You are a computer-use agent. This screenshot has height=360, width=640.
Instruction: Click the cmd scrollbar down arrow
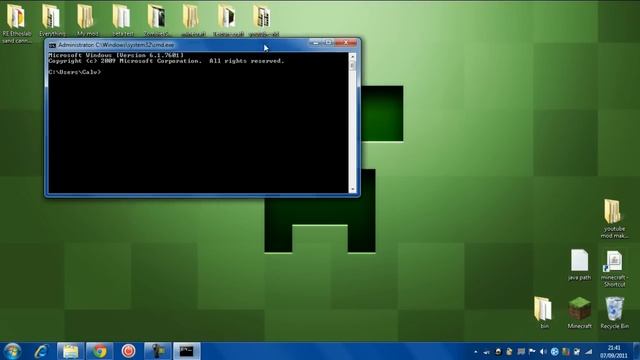tap(352, 189)
